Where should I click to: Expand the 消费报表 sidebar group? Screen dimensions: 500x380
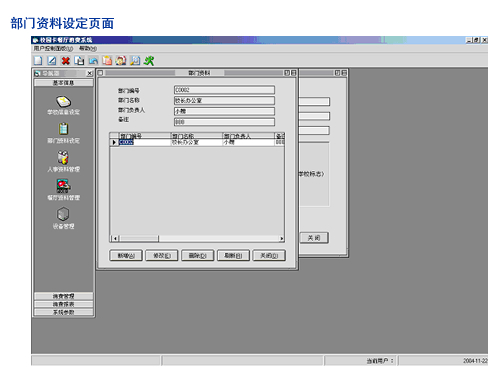tap(63, 304)
